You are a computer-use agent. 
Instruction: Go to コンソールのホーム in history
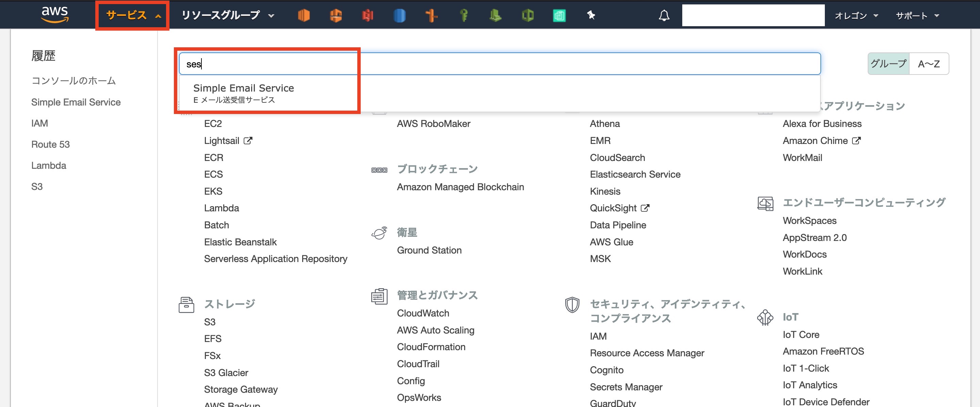pos(73,81)
